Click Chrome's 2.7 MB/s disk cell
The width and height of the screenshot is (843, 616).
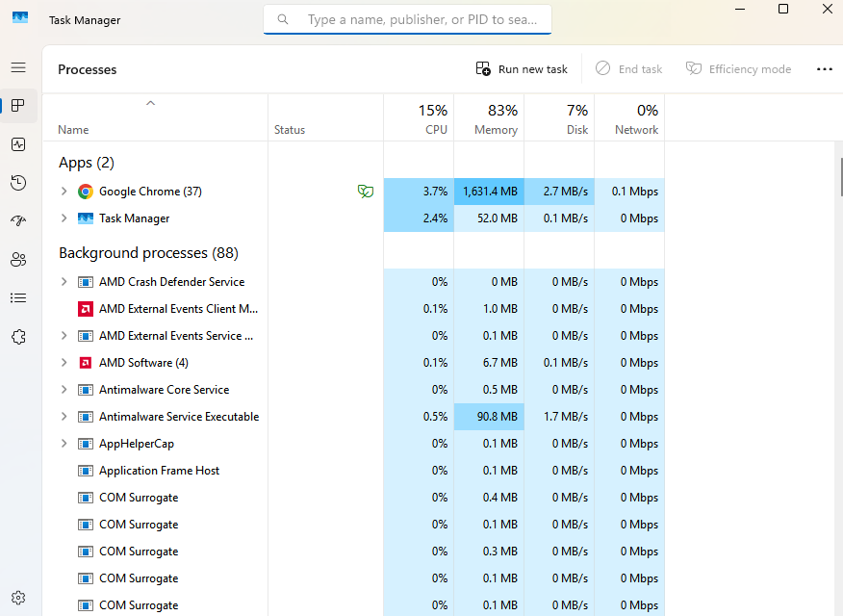tap(559, 192)
